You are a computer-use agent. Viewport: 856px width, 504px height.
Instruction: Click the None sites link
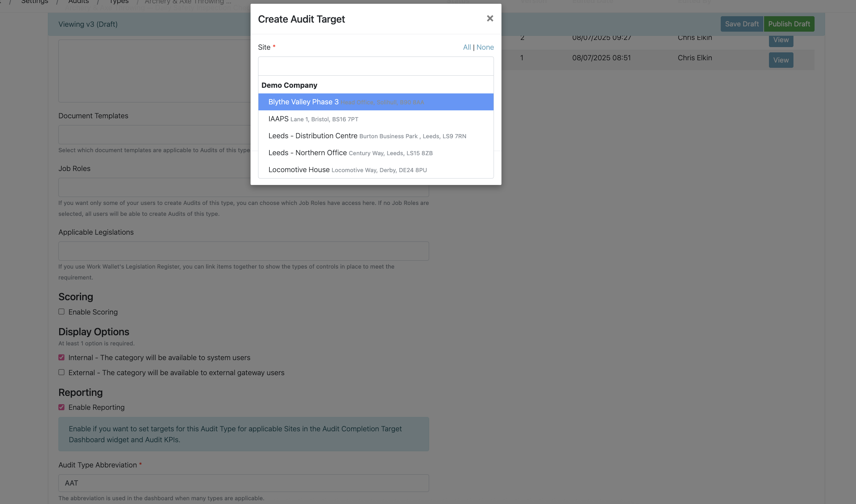(x=485, y=47)
